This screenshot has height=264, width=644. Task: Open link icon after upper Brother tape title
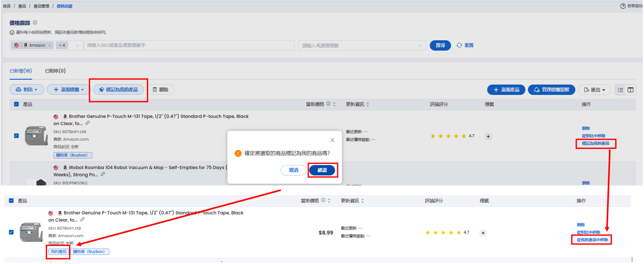(x=87, y=123)
